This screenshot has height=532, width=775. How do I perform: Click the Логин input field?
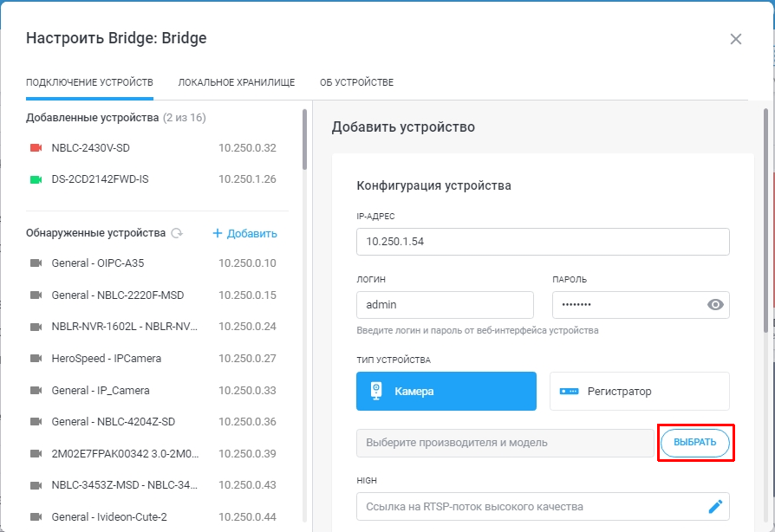tap(445, 305)
